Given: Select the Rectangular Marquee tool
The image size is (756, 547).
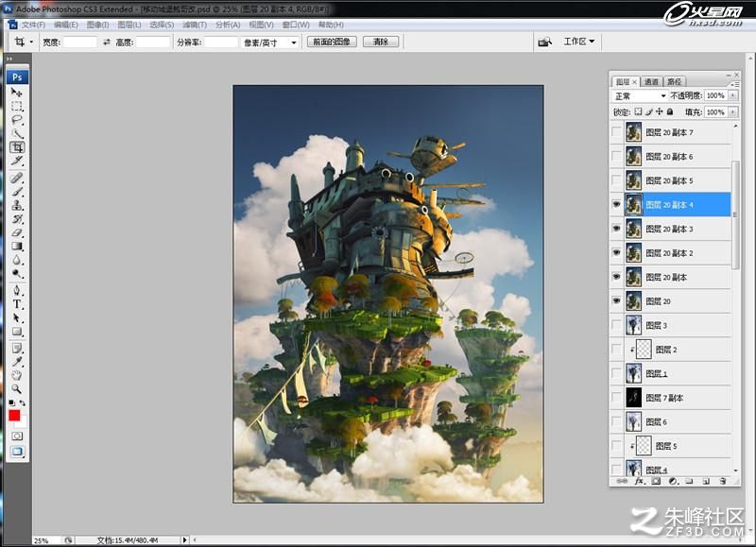Looking at the screenshot, I should 17,106.
